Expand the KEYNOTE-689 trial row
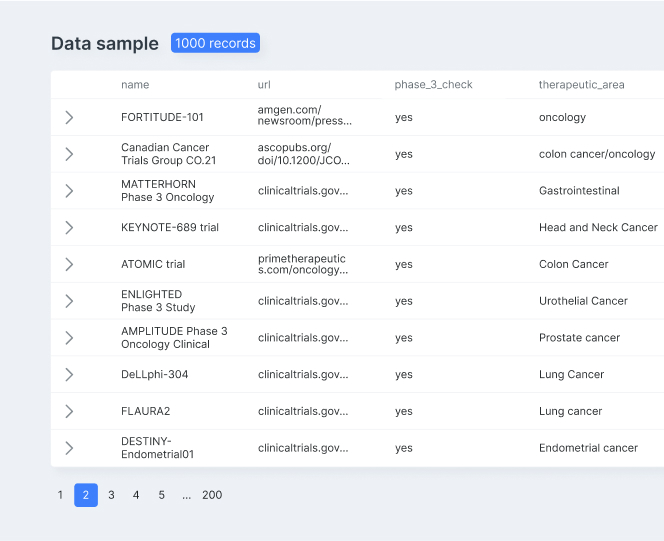 (x=69, y=228)
